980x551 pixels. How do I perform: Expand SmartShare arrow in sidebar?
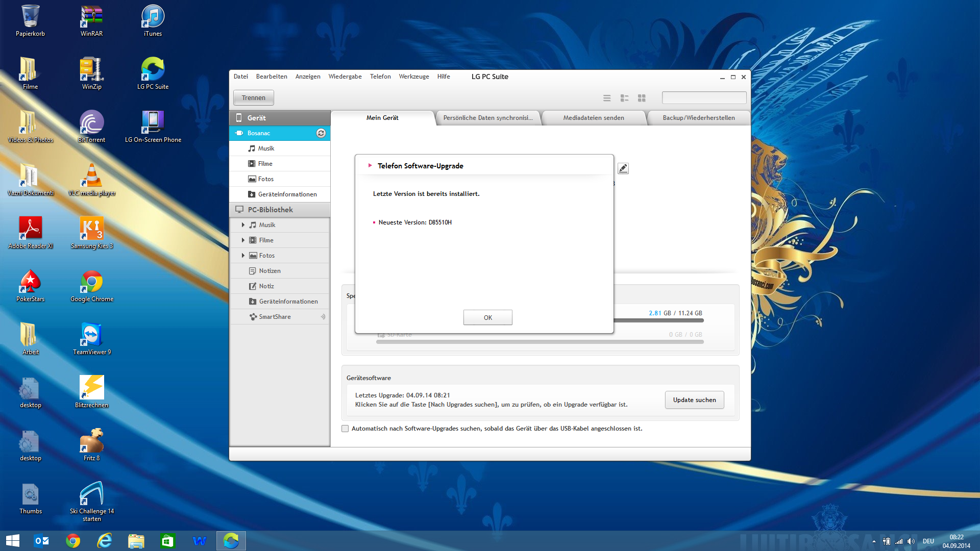coord(323,317)
